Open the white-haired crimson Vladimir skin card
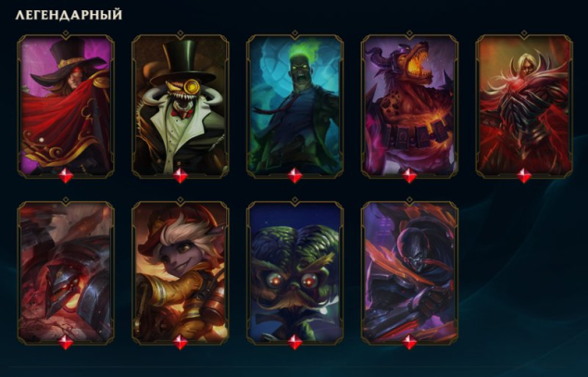Viewport: 588px width, 377px height. 524,106
